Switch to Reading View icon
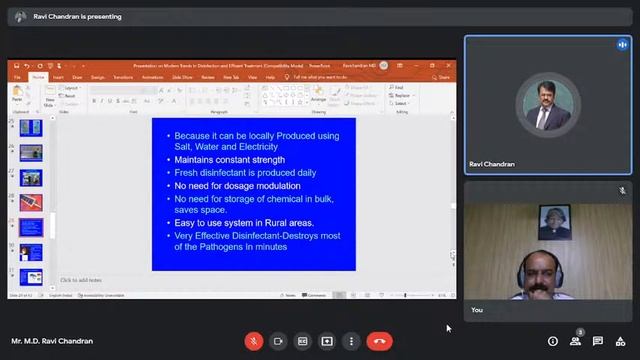This screenshot has width=640, height=360. [x=367, y=295]
